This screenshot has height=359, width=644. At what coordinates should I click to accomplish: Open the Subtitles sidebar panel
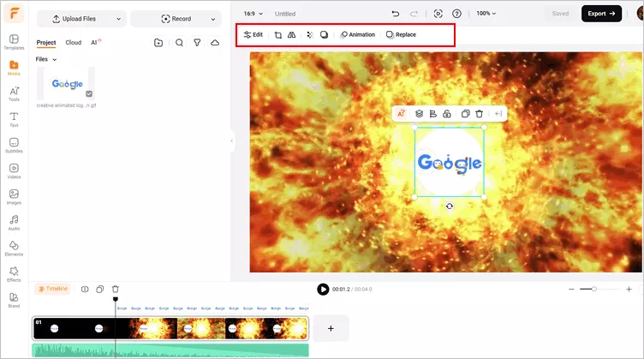(x=14, y=146)
